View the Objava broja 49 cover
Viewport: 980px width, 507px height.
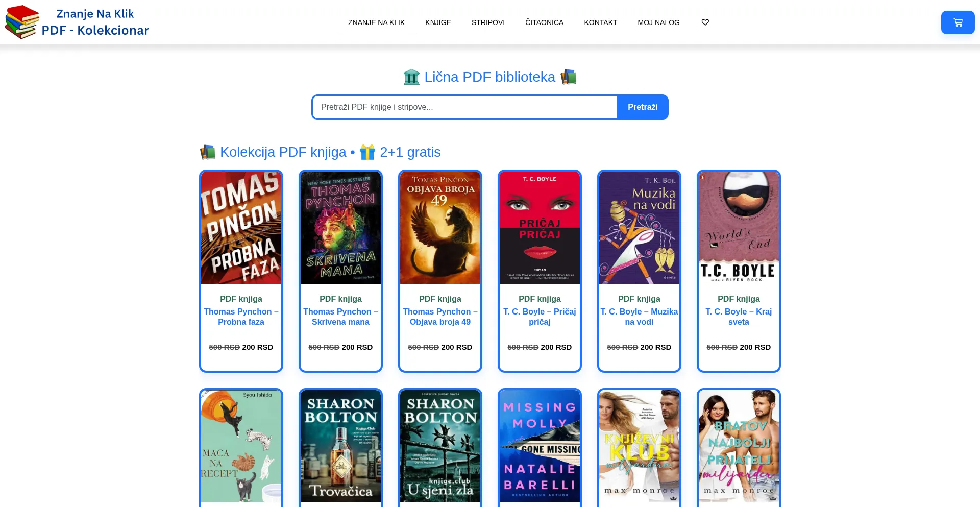[x=440, y=228]
